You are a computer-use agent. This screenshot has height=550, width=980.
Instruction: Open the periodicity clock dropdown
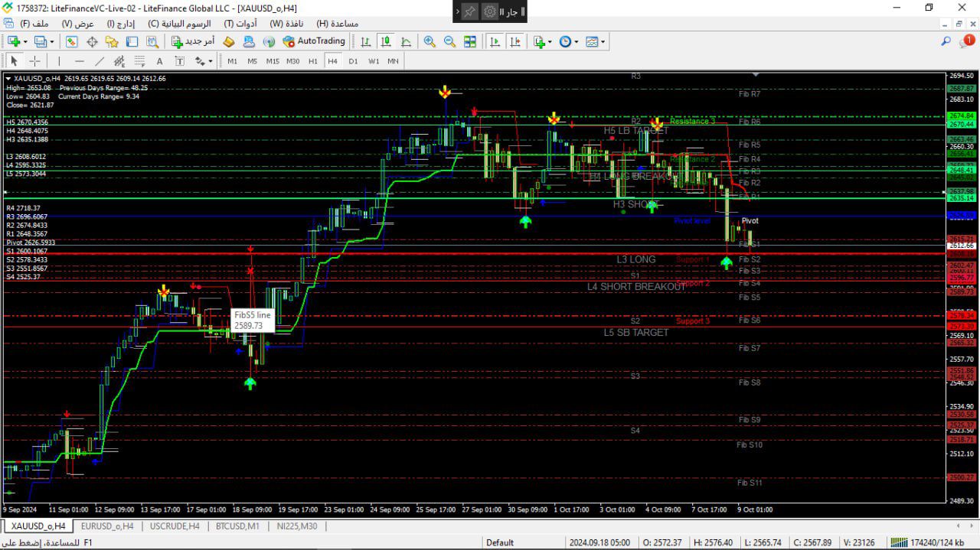tap(575, 41)
